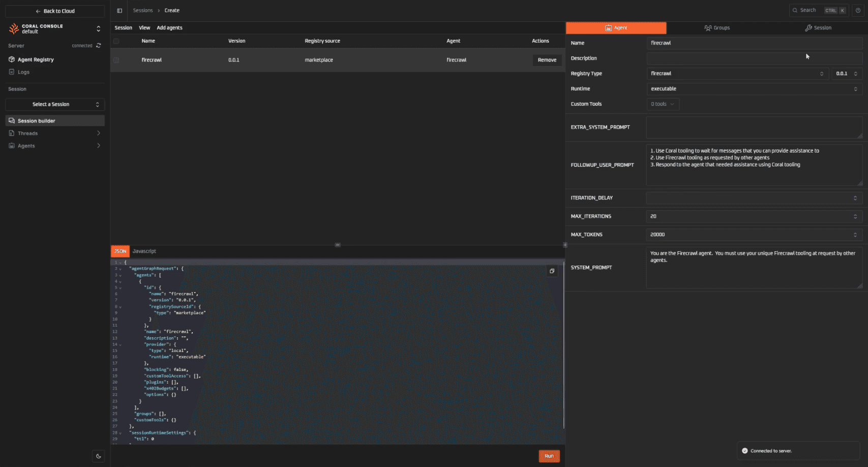868x467 pixels.
Task: Switch to the JSON code tab
Action: click(120, 251)
